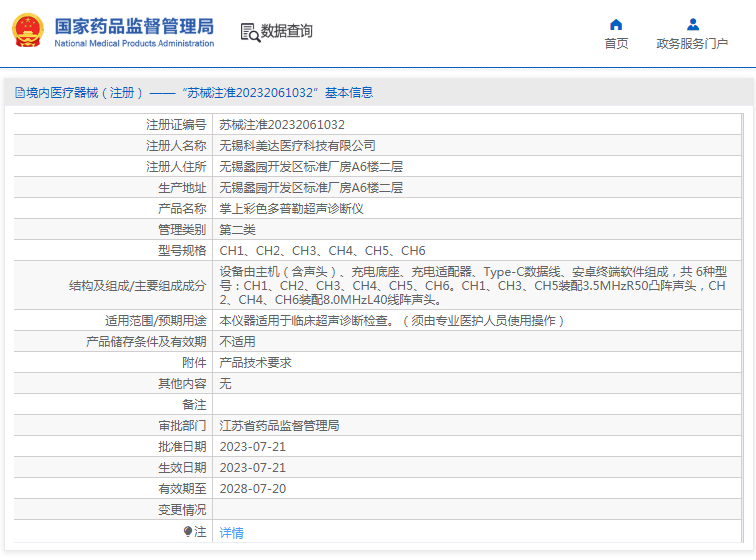Click the 首页 house icon
Screen dimensions: 756x560
616,24
